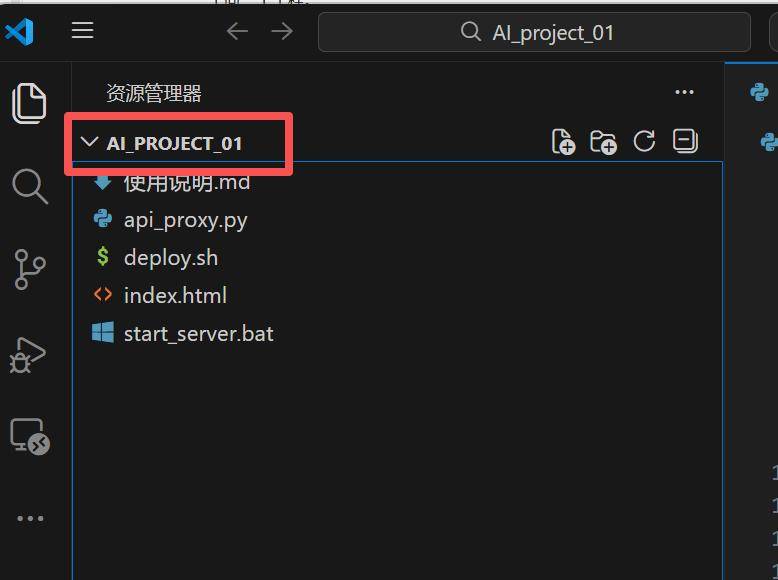Go back using the left arrow
778x580 pixels.
click(x=237, y=32)
